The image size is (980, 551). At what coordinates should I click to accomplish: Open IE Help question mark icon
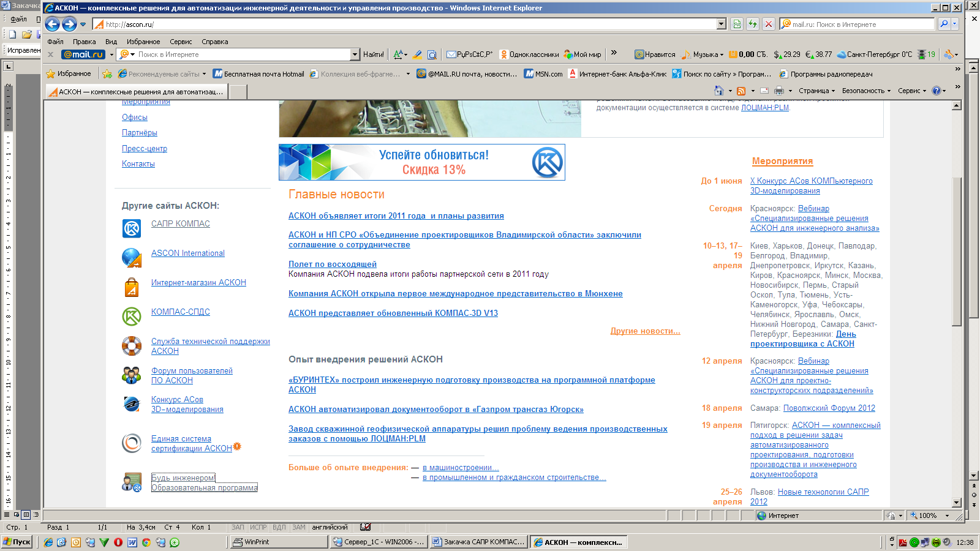pos(936,91)
